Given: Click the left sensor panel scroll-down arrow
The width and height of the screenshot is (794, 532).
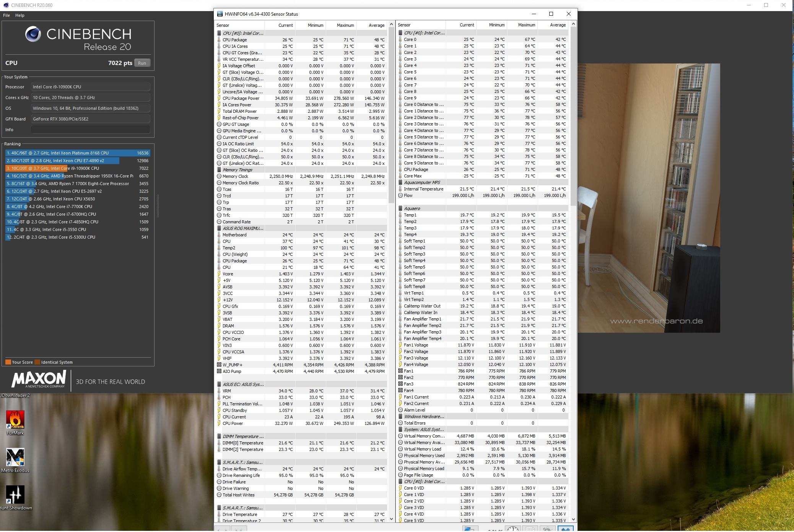Looking at the screenshot, I should click(x=391, y=519).
